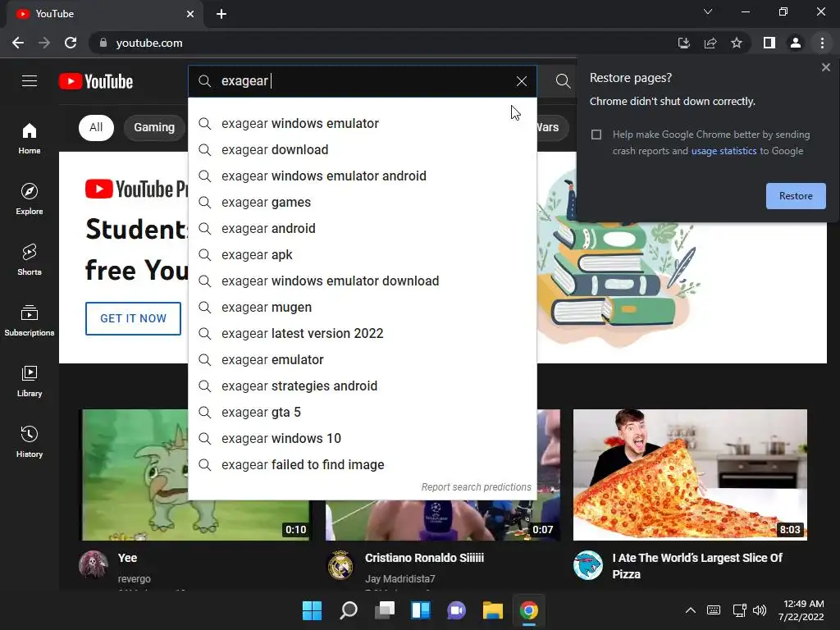Open the usage statistics link

(724, 151)
